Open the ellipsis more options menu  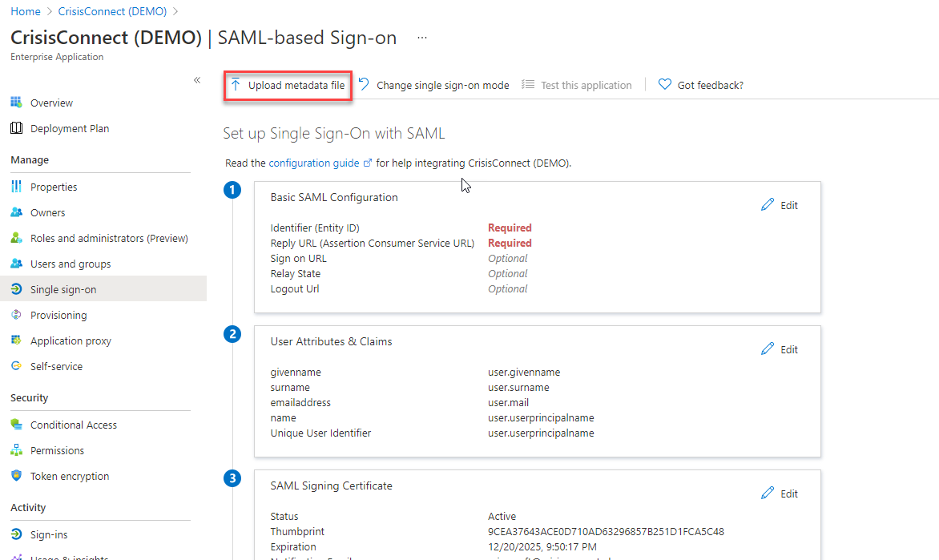click(x=422, y=38)
